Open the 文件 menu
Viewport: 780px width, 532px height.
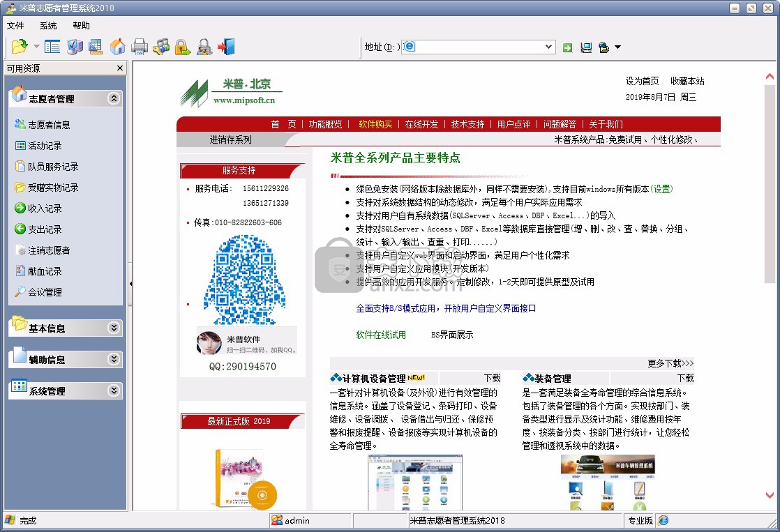pos(15,25)
